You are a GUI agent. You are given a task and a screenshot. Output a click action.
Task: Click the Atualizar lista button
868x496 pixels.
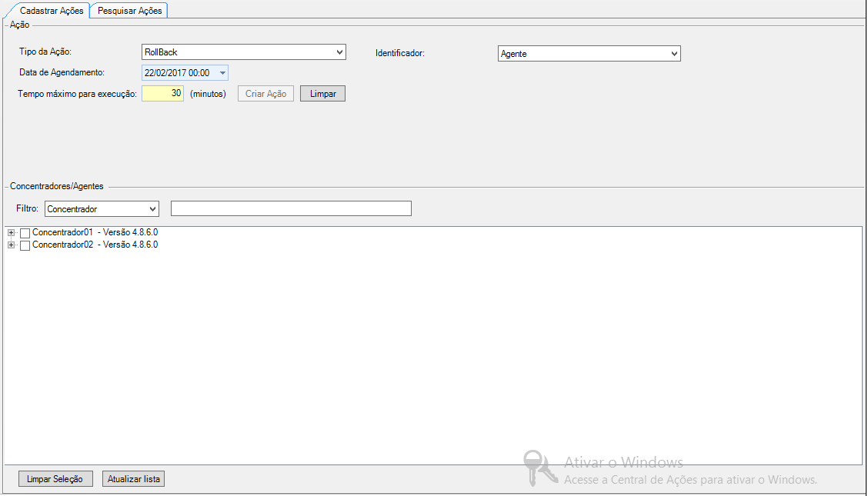pyautogui.click(x=133, y=479)
